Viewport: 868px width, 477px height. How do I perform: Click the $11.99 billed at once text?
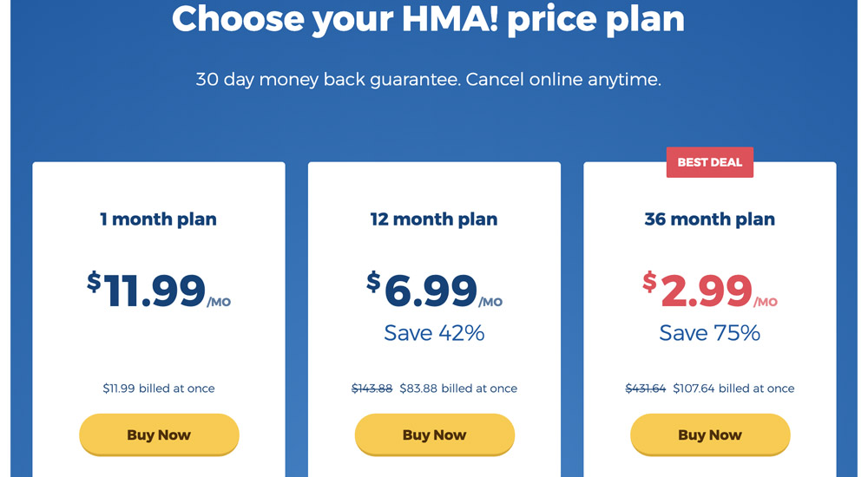[x=159, y=389]
